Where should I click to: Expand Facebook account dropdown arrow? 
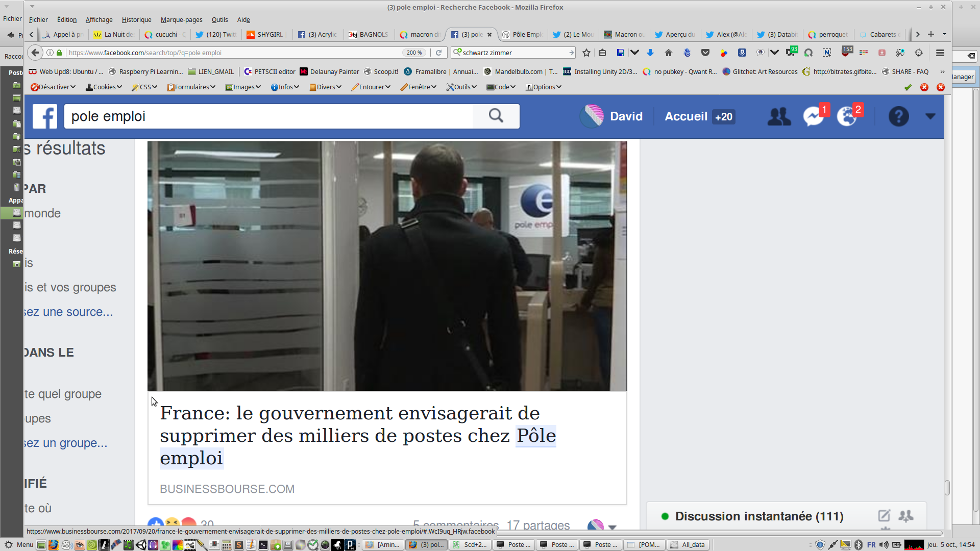click(x=930, y=116)
